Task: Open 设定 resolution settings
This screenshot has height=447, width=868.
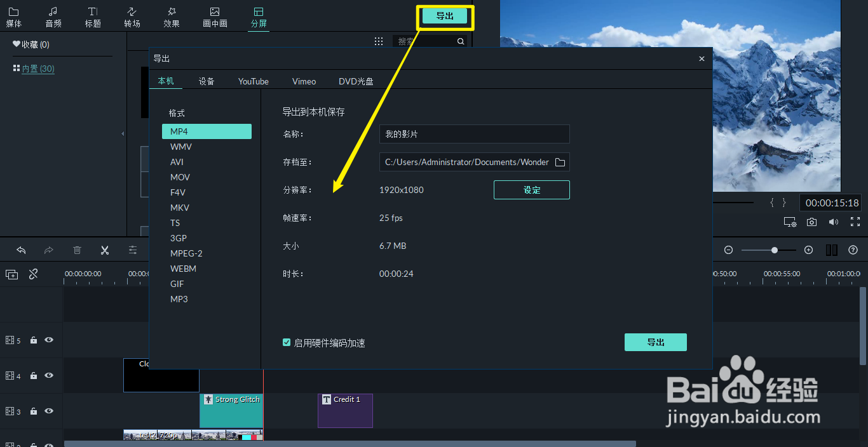Action: 531,189
